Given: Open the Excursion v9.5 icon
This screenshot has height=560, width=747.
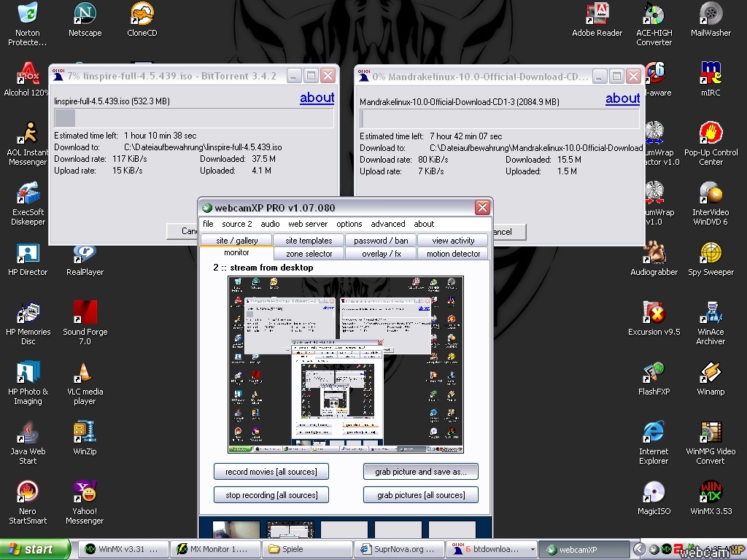Looking at the screenshot, I should click(654, 319).
